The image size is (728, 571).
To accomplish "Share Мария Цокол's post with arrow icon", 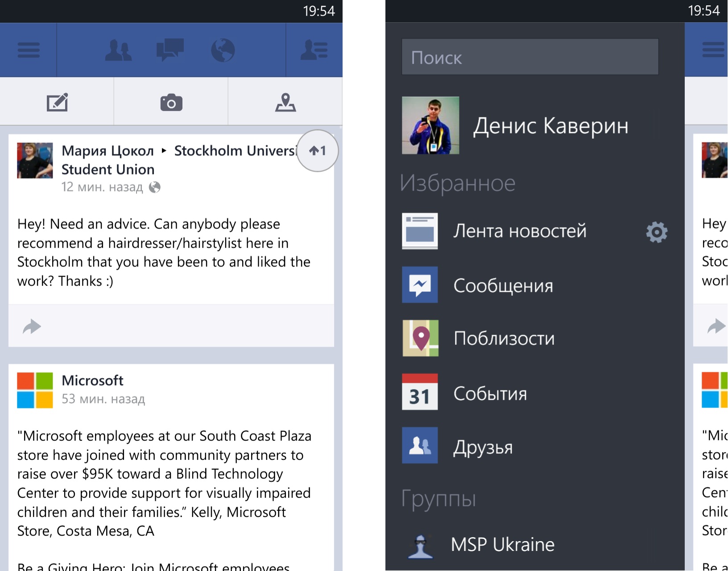I will (32, 327).
